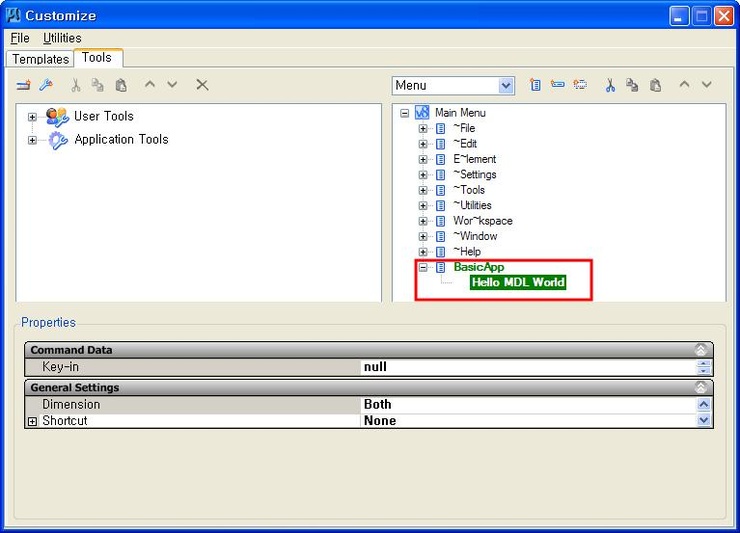This screenshot has width=740, height=533.
Task: Expand the User Tools tree node
Action: [x=32, y=117]
